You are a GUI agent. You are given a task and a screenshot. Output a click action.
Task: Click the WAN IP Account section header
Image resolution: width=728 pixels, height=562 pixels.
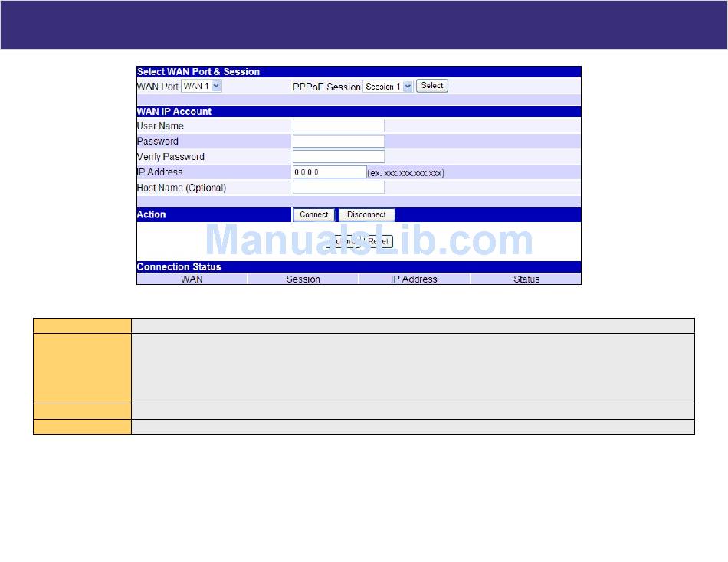(x=174, y=112)
